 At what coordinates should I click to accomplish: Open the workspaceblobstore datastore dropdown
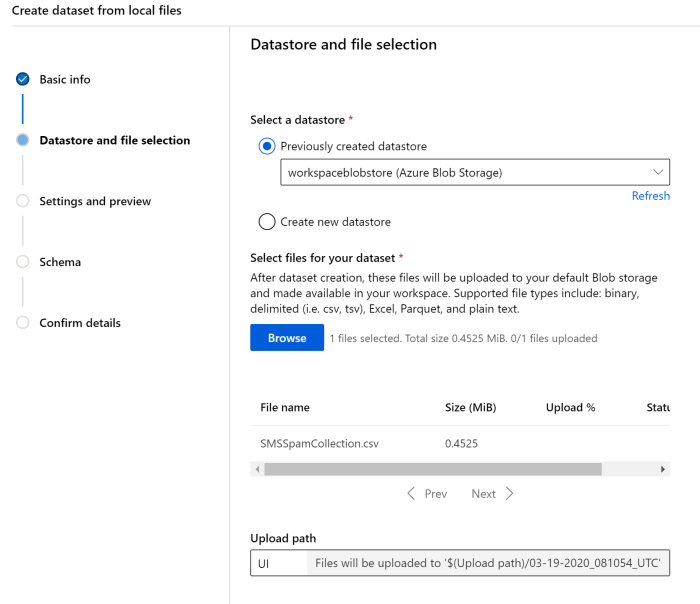pos(474,172)
